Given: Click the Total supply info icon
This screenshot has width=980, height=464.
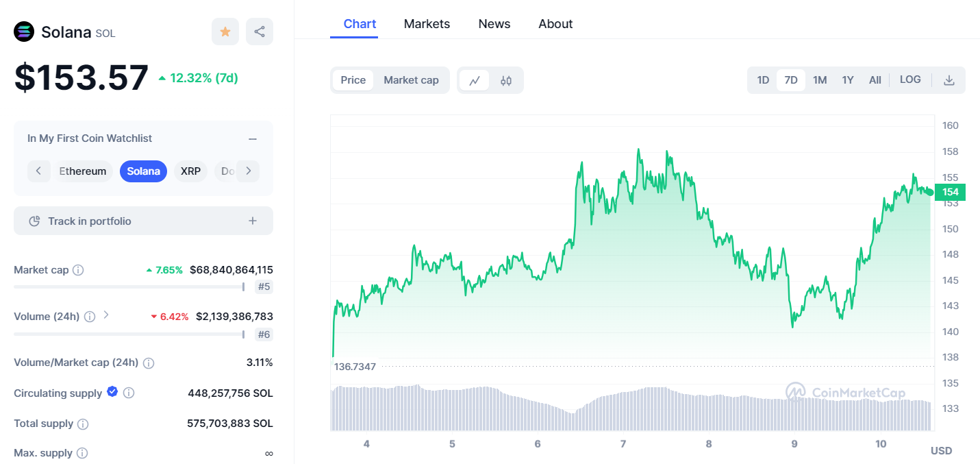Looking at the screenshot, I should [83, 424].
